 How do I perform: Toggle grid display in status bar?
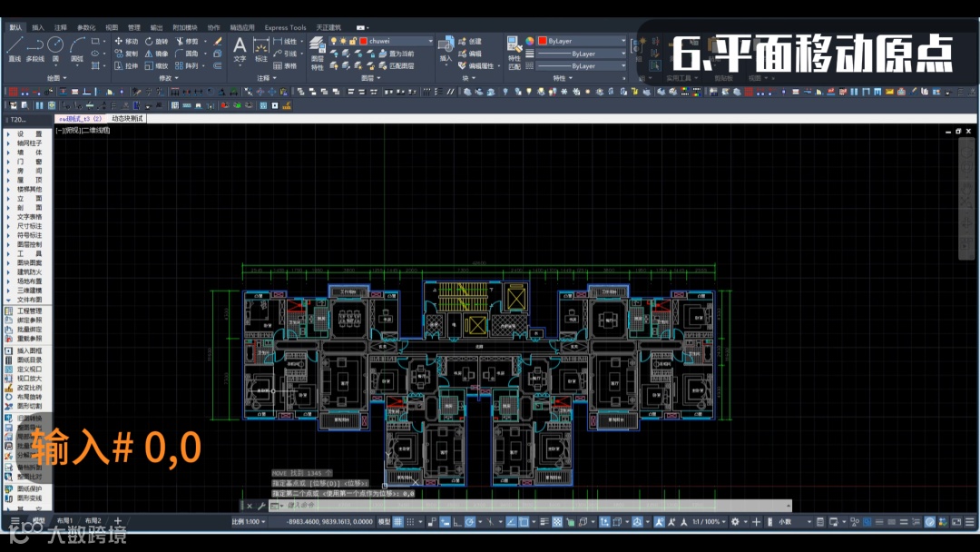coord(398,521)
